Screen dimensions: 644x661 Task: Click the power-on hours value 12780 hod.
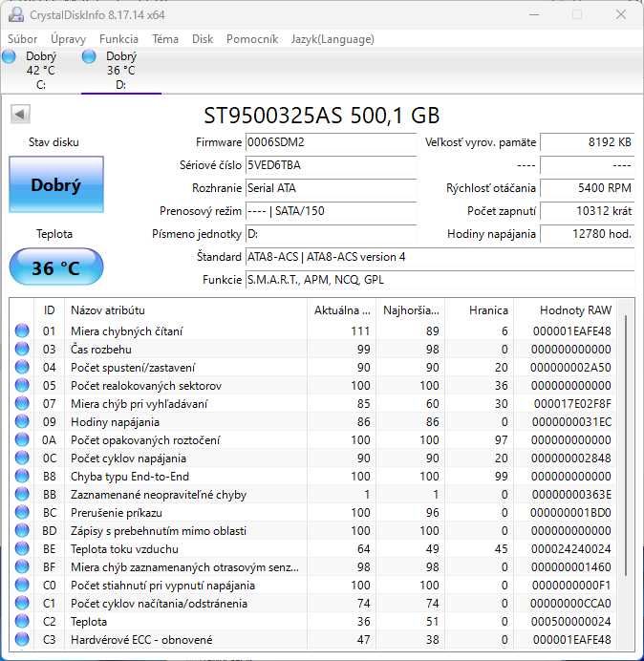[x=587, y=234]
